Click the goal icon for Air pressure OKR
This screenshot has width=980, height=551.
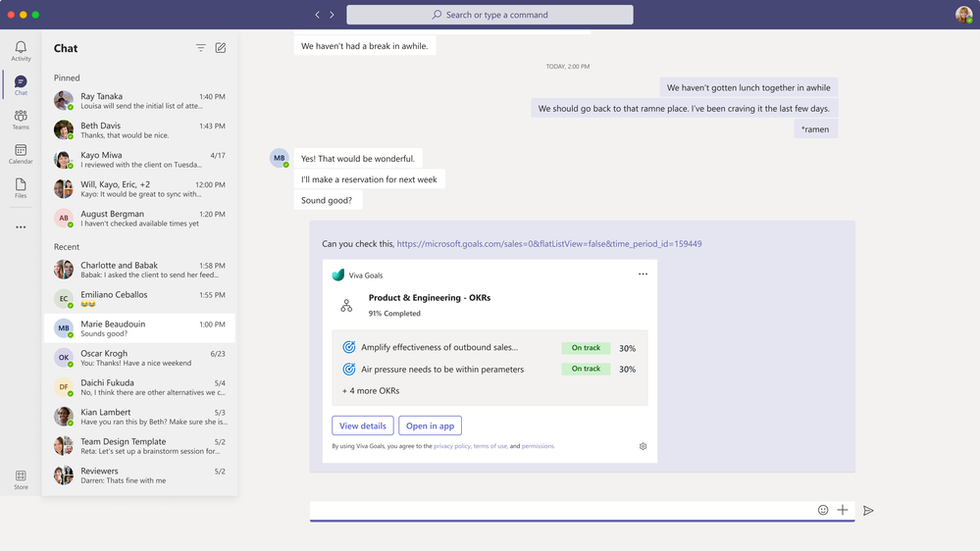[349, 370]
